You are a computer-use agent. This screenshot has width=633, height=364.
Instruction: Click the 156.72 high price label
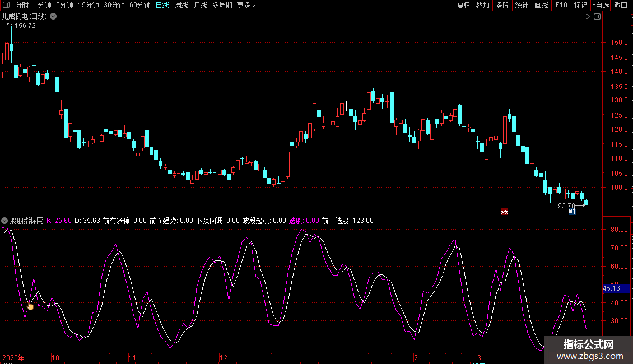point(25,26)
